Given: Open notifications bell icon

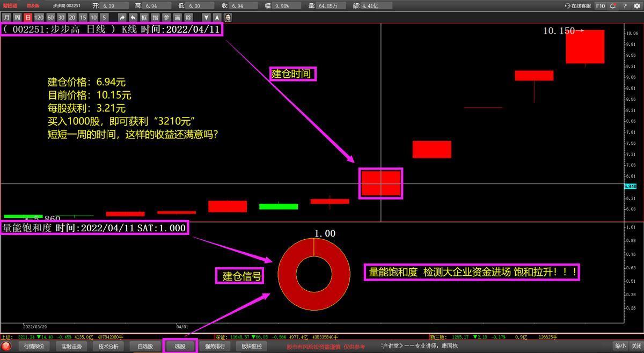Looking at the screenshot, I should point(612,6).
